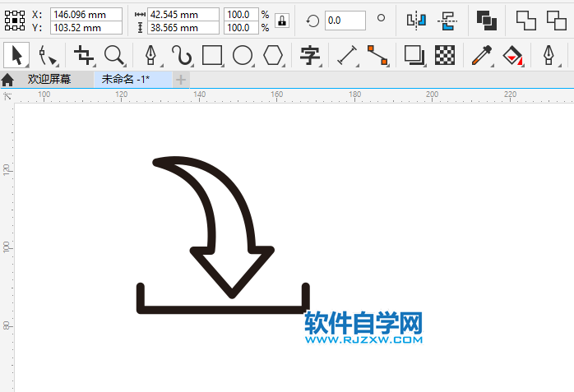Pick the Color Eyedropper tool
Screen dimensions: 574x392
click(481, 56)
